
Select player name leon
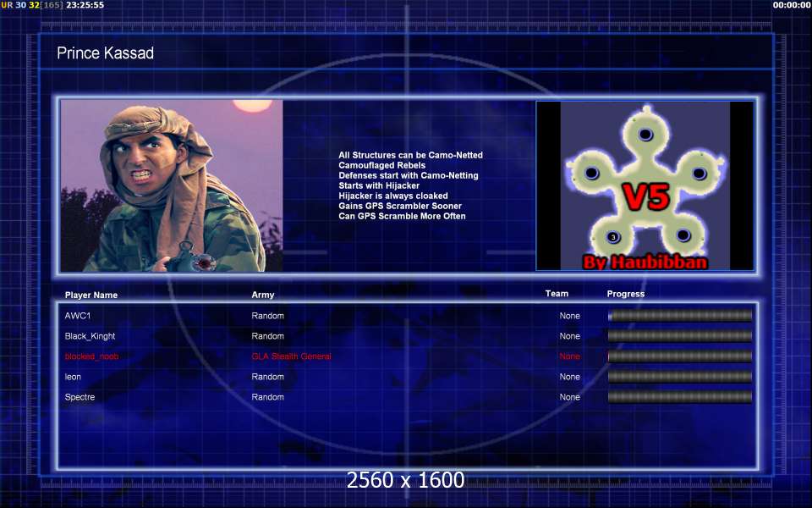pyautogui.click(x=73, y=377)
